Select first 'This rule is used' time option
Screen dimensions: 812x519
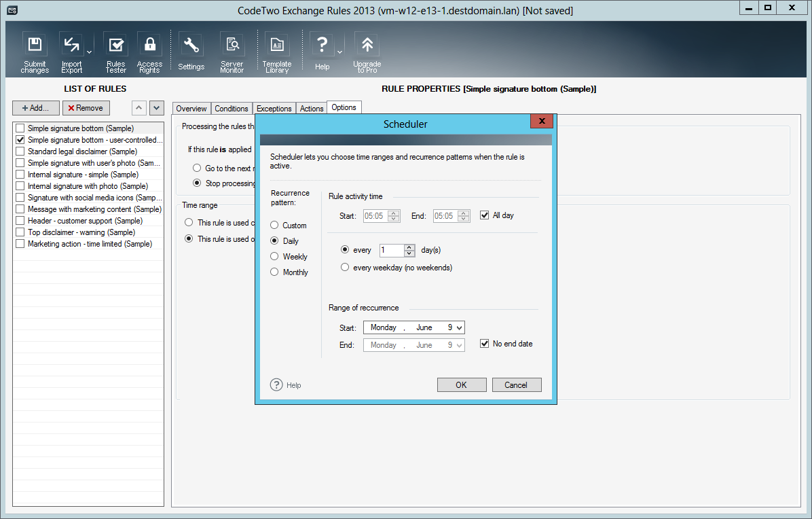189,222
